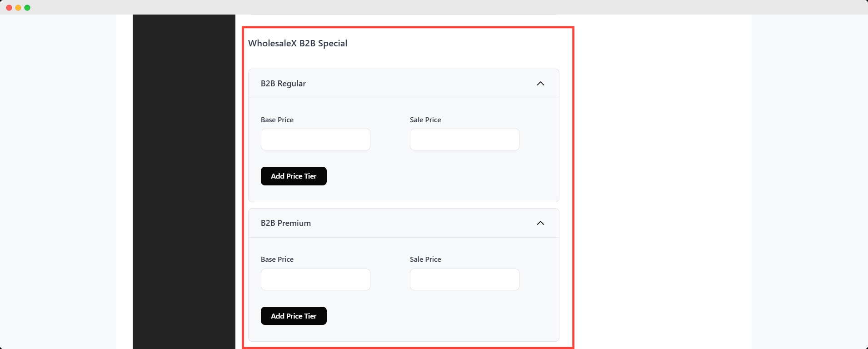Click Sale Price label in B2B Regular
Image resolution: width=868 pixels, height=349 pixels.
[x=425, y=120]
